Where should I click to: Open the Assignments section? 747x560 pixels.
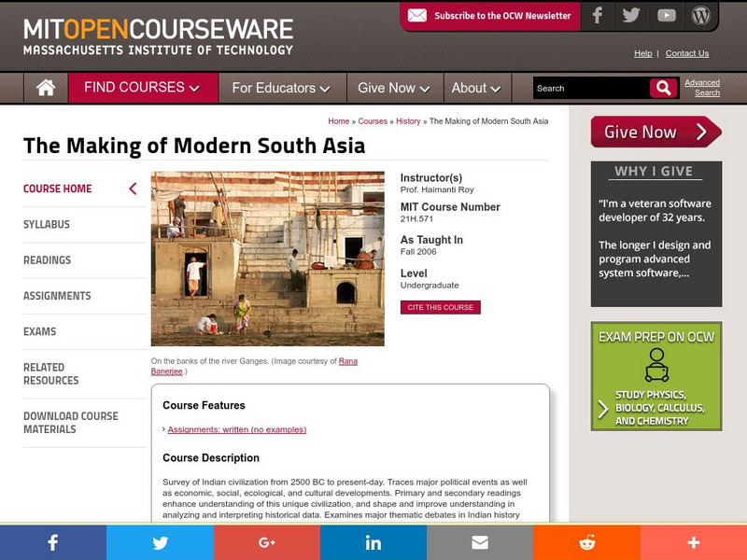[57, 296]
